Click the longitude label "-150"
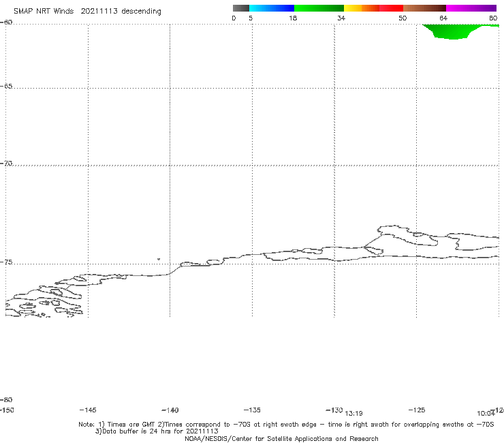The height and width of the screenshot is (443, 504). pyautogui.click(x=6, y=410)
